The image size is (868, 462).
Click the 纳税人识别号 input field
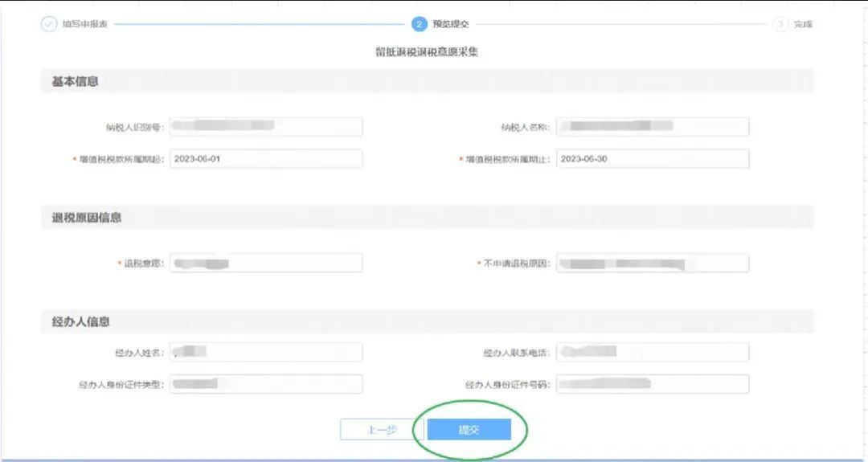click(x=266, y=127)
